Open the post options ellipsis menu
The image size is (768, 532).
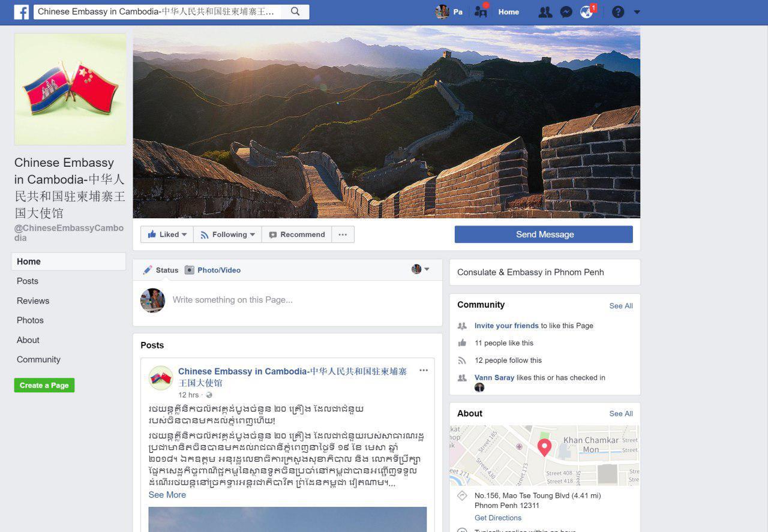[x=424, y=371]
